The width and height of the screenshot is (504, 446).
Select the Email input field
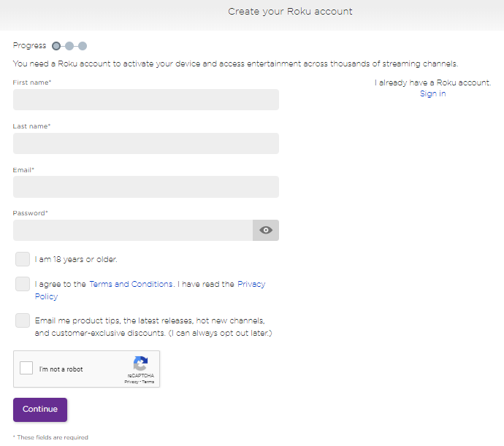point(146,187)
